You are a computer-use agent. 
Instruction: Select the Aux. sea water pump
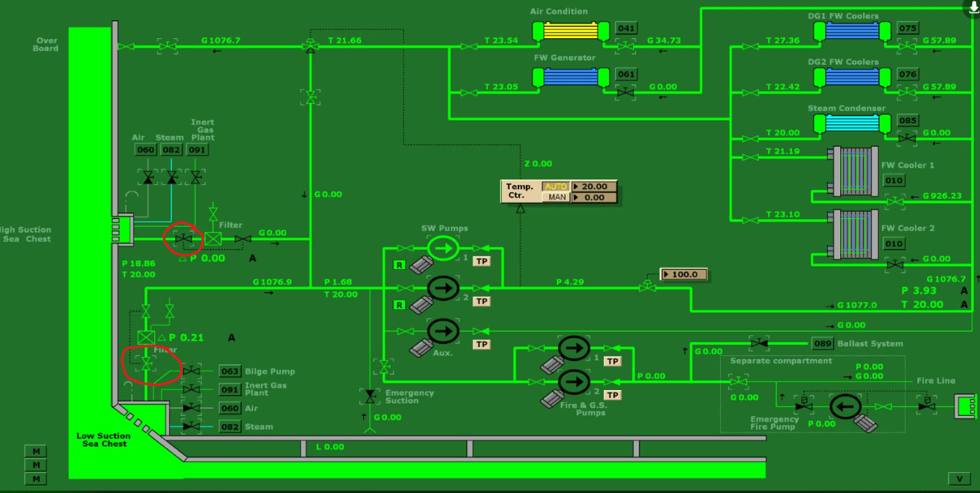443,330
